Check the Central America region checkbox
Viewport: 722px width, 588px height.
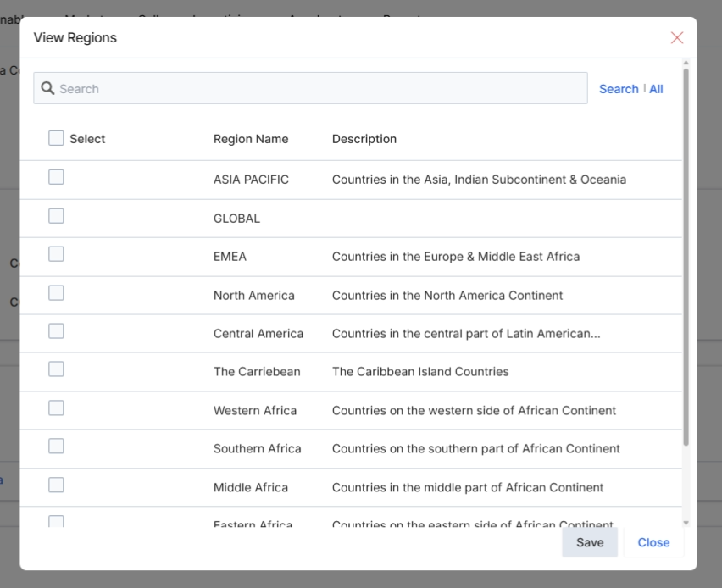[x=56, y=330]
